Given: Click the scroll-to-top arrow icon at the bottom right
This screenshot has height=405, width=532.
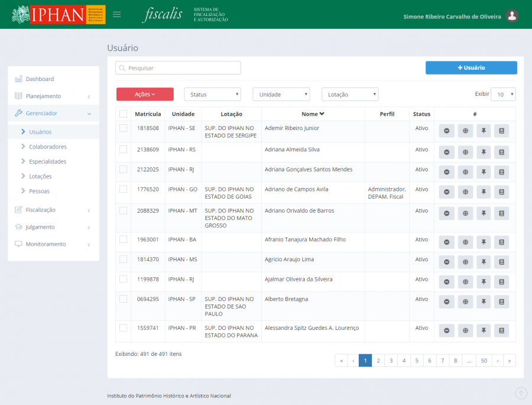Looking at the screenshot, I should [521, 393].
